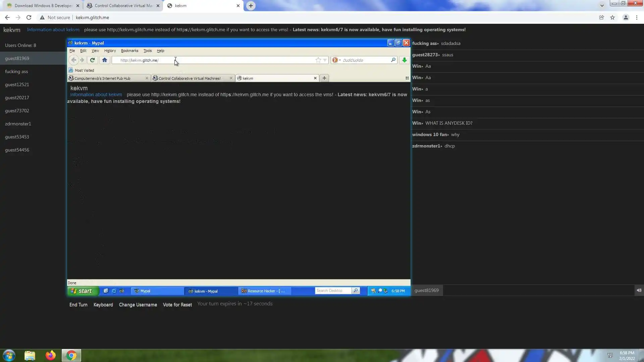Click the End Turn button
The height and width of the screenshot is (362, 644).
[78, 305]
